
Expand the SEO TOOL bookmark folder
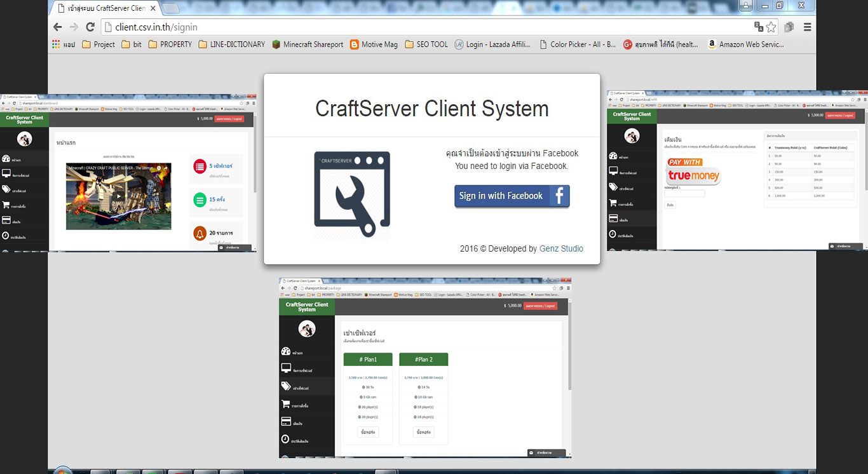point(425,44)
